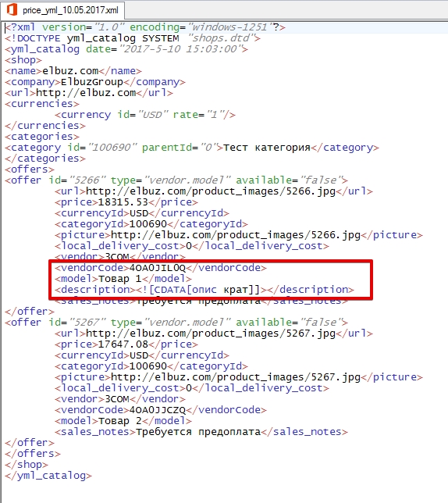This screenshot has height=503, width=448.
Task: Click the opening offers tag
Action: [x=30, y=169]
